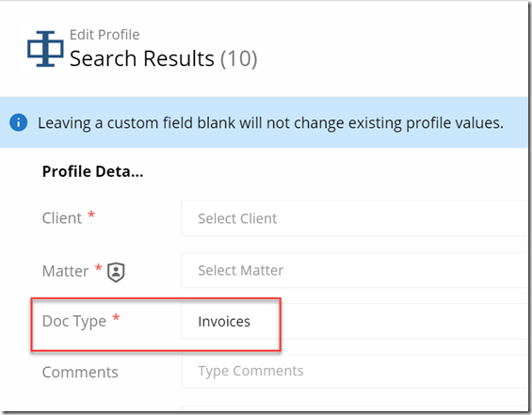Viewport: 532px width, 415px height.
Task: Open the Select Matter field
Action: pos(355,270)
